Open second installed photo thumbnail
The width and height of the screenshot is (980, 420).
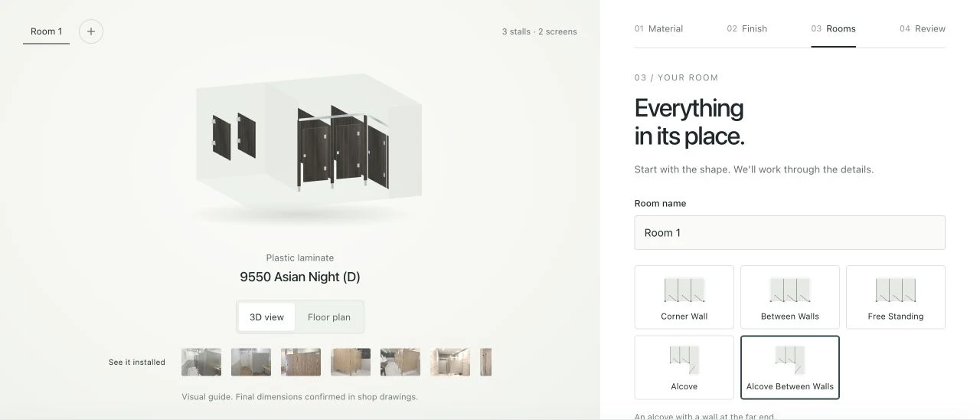pos(251,362)
